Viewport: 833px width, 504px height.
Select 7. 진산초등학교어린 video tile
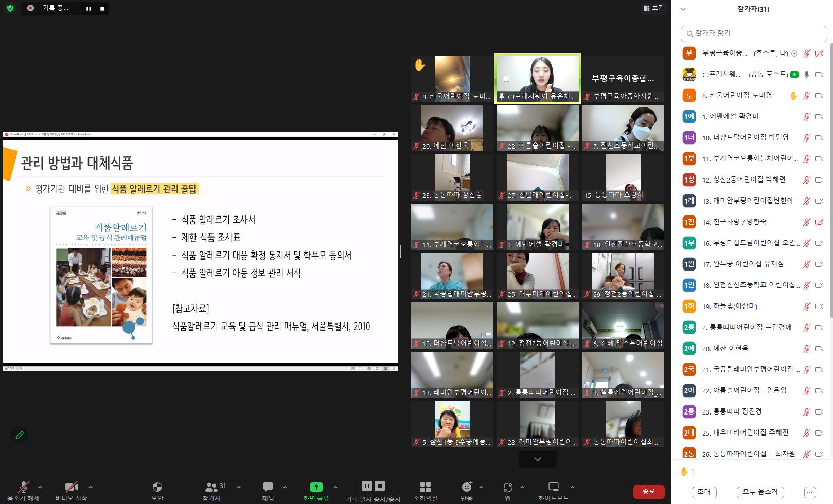click(x=623, y=128)
